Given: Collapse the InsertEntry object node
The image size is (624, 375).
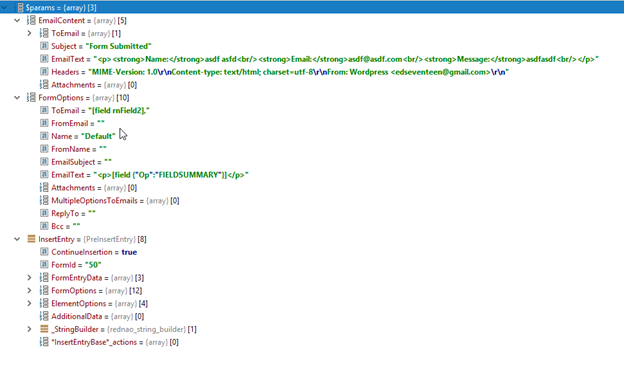Looking at the screenshot, I should [x=17, y=239].
